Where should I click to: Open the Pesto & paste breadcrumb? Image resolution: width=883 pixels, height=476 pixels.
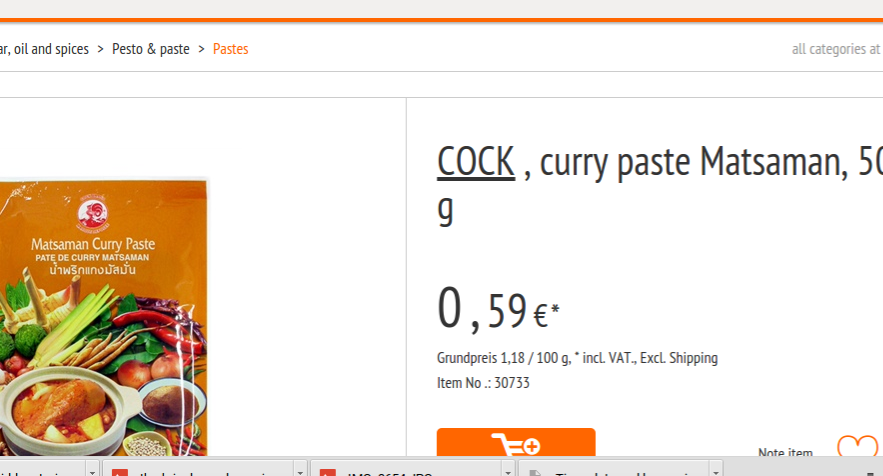point(150,49)
